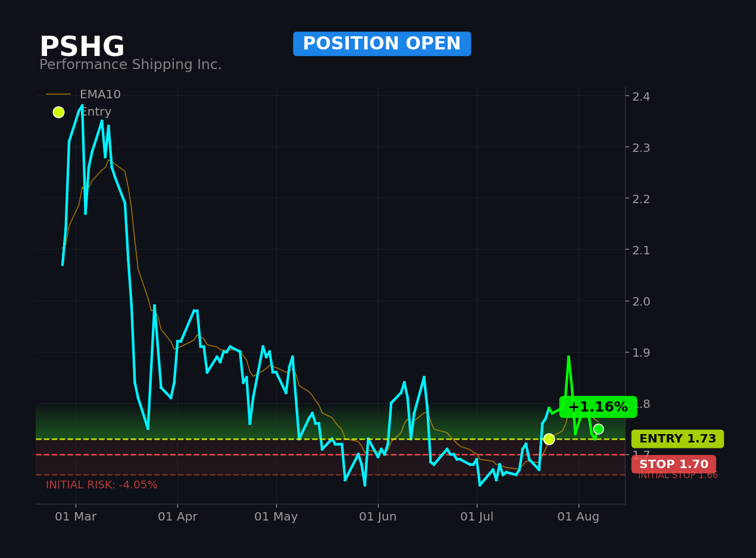Click the INITIAL RISK: -4.05% text
The image size is (756, 558).
102,485
